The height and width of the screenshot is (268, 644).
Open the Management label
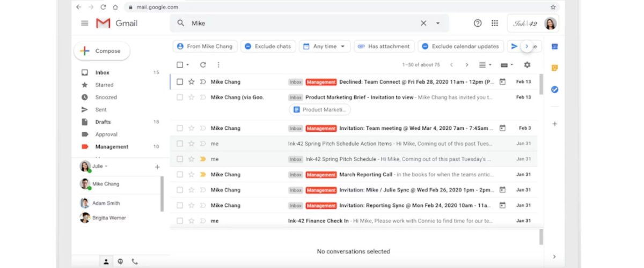click(x=112, y=146)
